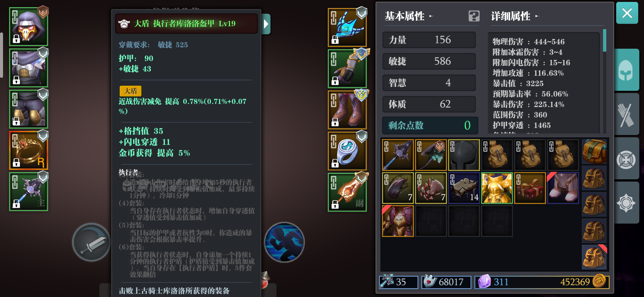Expand the item tooltip side arrow
The image size is (644, 297).
point(266,24)
